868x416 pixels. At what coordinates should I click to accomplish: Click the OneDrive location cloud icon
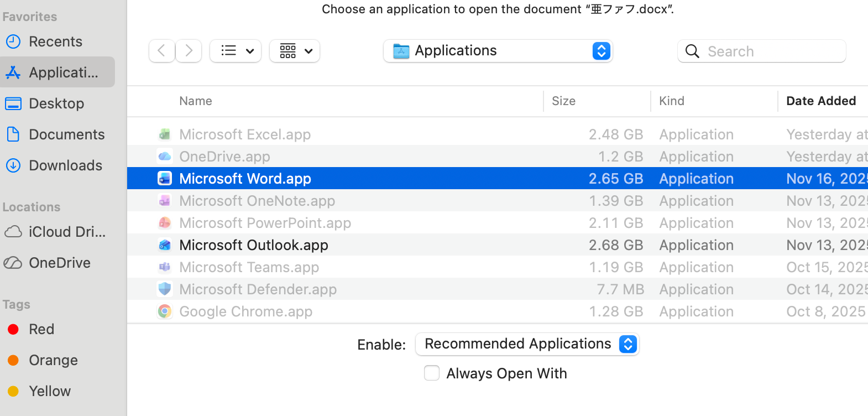13,263
